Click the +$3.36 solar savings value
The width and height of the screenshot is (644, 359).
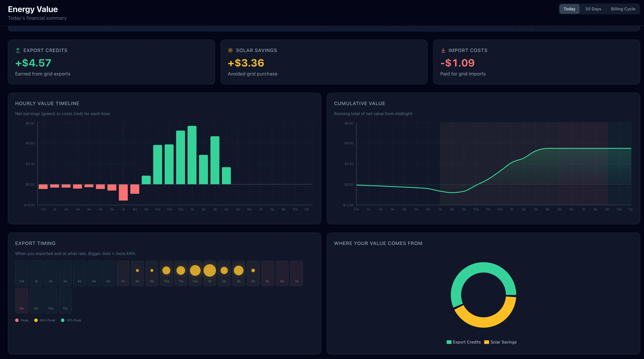click(246, 63)
